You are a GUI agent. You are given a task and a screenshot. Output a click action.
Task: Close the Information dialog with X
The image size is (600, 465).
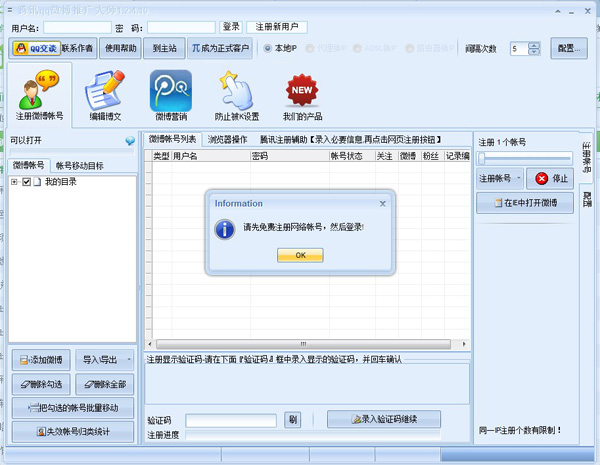(x=382, y=204)
